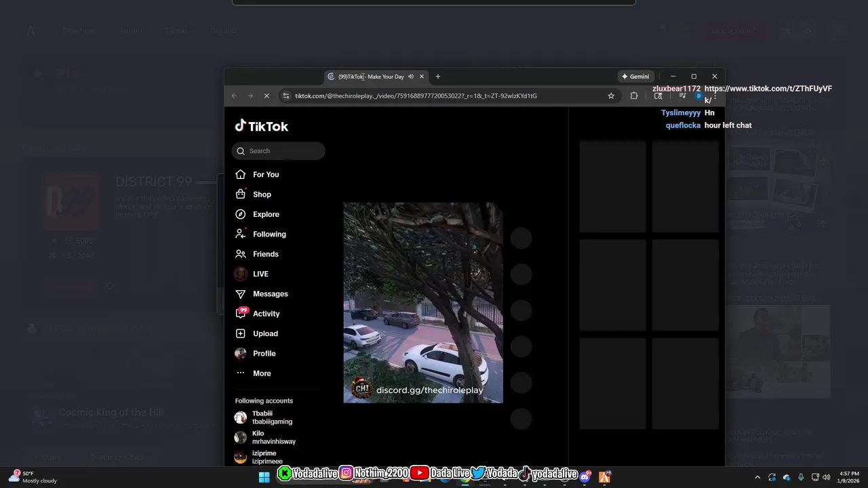Open Chrome media controls icon

[x=682, y=96]
